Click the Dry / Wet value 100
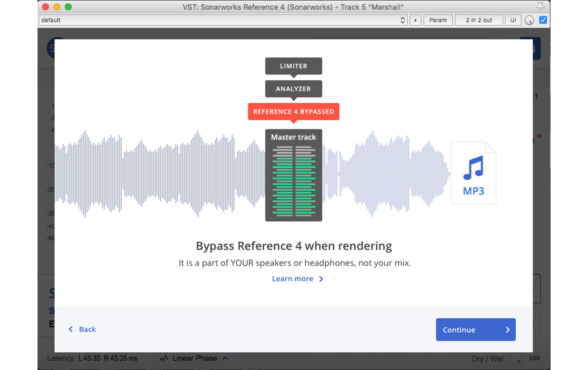 pos(534,358)
